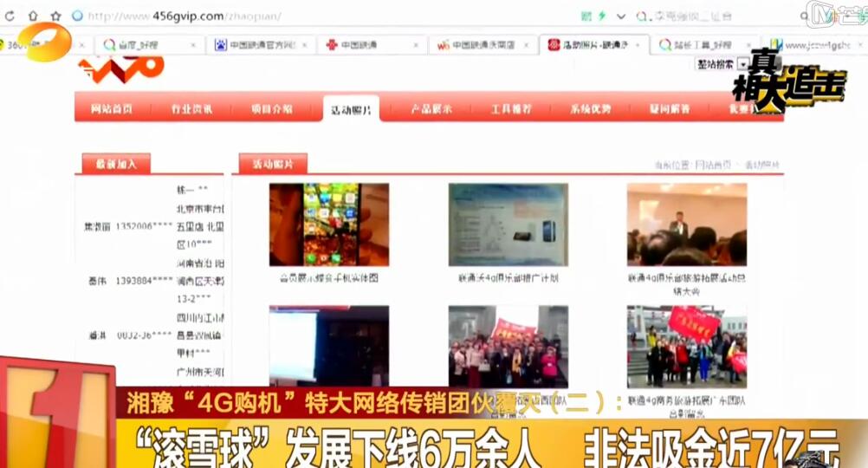Open 系统优势 in the navigation bar
The image size is (868, 468).
[591, 108]
